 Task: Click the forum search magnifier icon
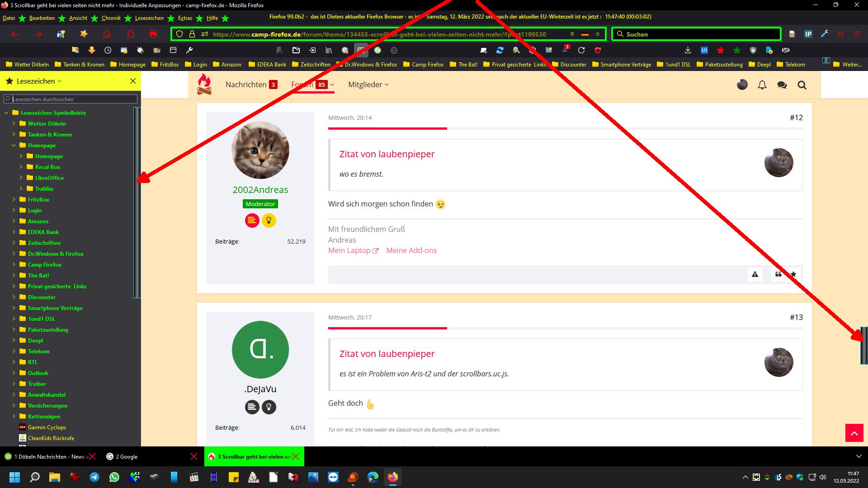[802, 85]
